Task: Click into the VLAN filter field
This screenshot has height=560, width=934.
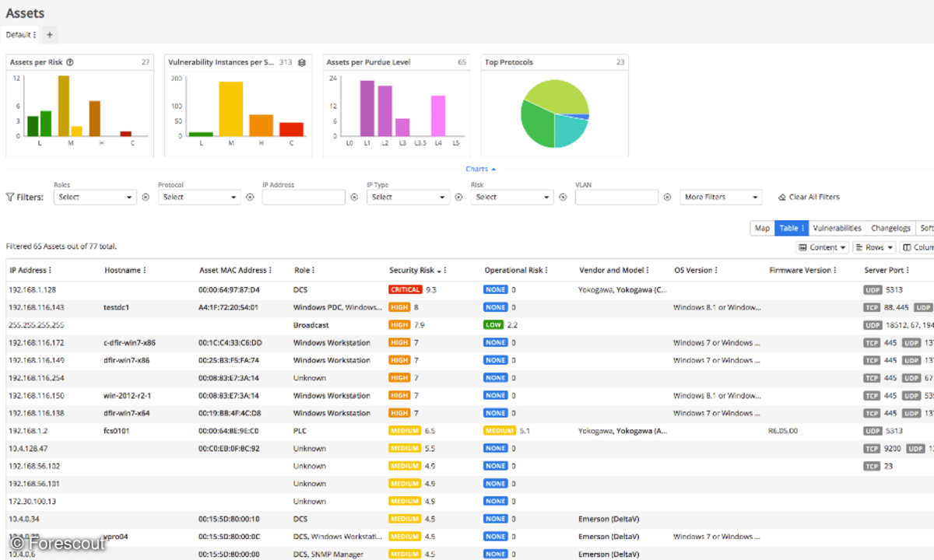Action: pyautogui.click(x=616, y=198)
